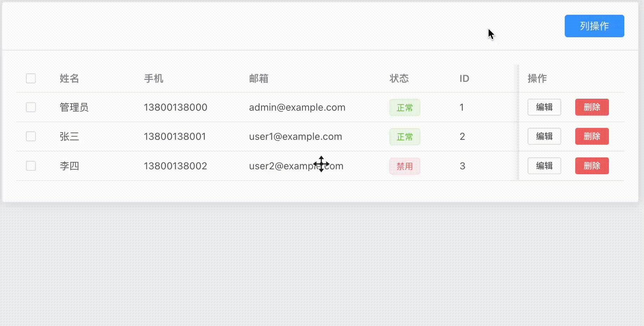Click red 删除 button for 李四

click(592, 166)
